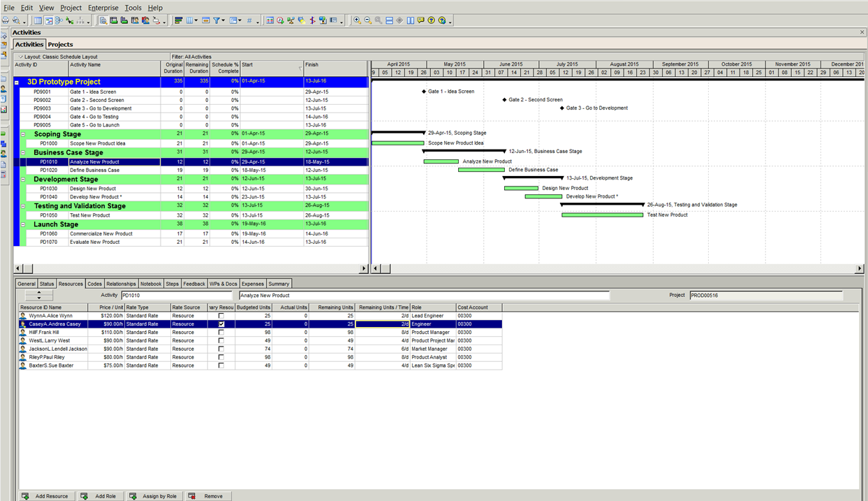Open the Filter icon's dropdown arrow
The height and width of the screenshot is (501, 868).
(224, 21)
